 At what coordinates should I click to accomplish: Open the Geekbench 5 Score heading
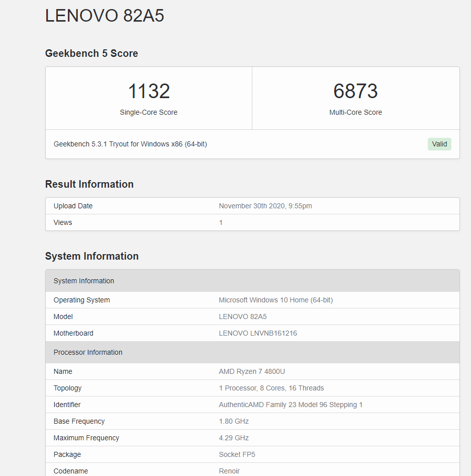pyautogui.click(x=91, y=53)
